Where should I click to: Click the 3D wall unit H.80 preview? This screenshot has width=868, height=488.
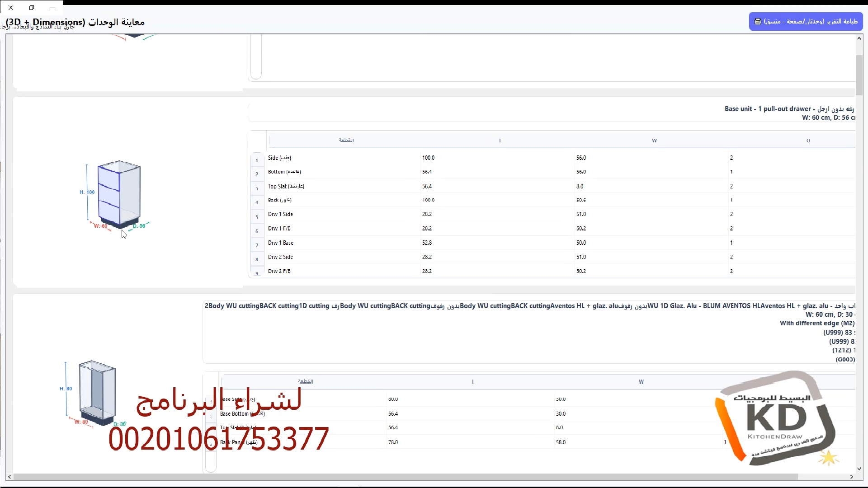(x=97, y=392)
